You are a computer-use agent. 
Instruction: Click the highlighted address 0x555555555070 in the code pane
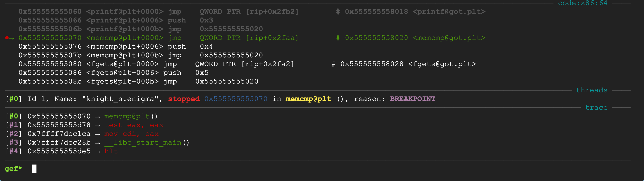click(x=50, y=38)
